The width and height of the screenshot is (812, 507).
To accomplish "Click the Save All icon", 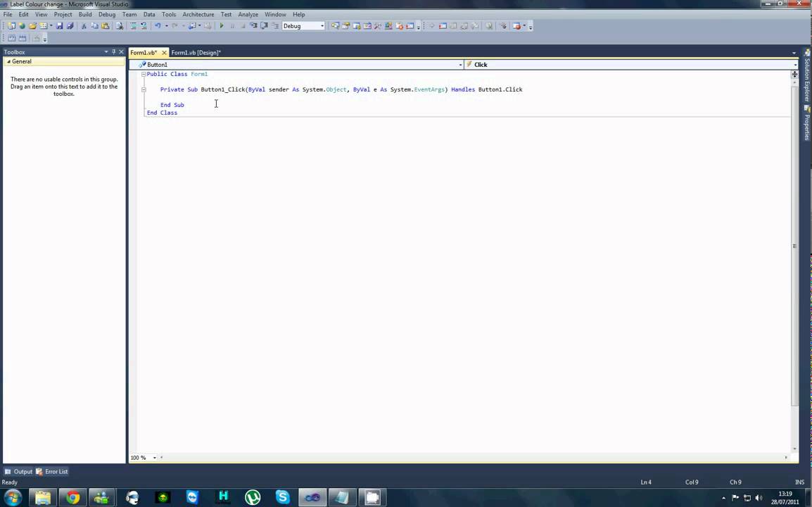I will click(70, 25).
